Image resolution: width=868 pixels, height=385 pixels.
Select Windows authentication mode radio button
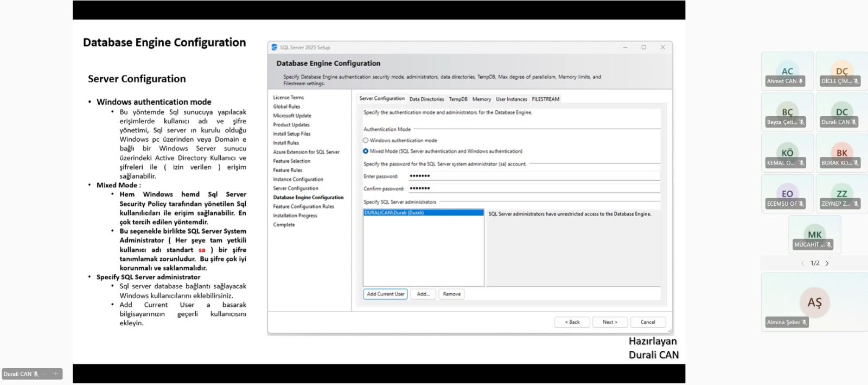[366, 141]
